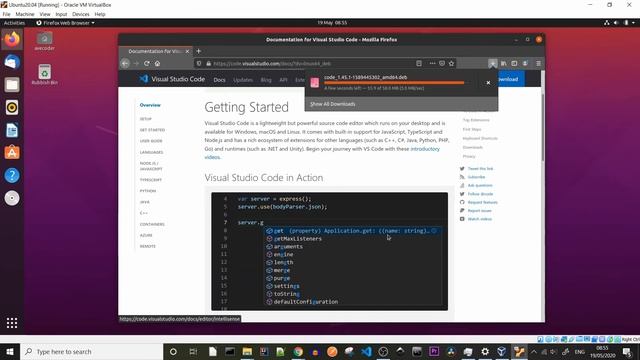Expand SETUP section in docs sidebar
This screenshot has height=360, width=640.
146,119
